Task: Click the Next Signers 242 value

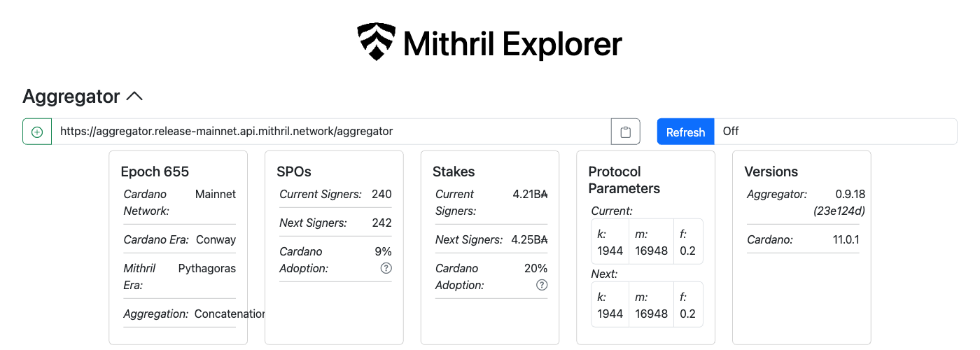Action: click(381, 223)
